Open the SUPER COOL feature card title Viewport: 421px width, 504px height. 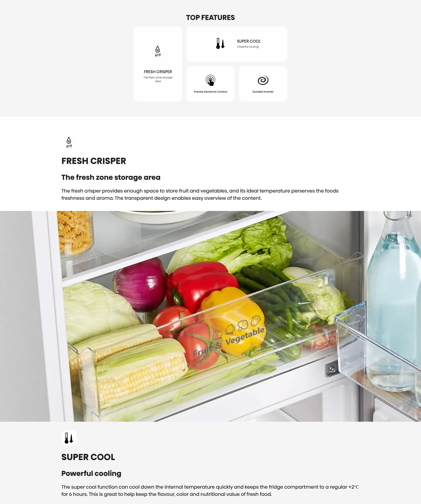249,41
